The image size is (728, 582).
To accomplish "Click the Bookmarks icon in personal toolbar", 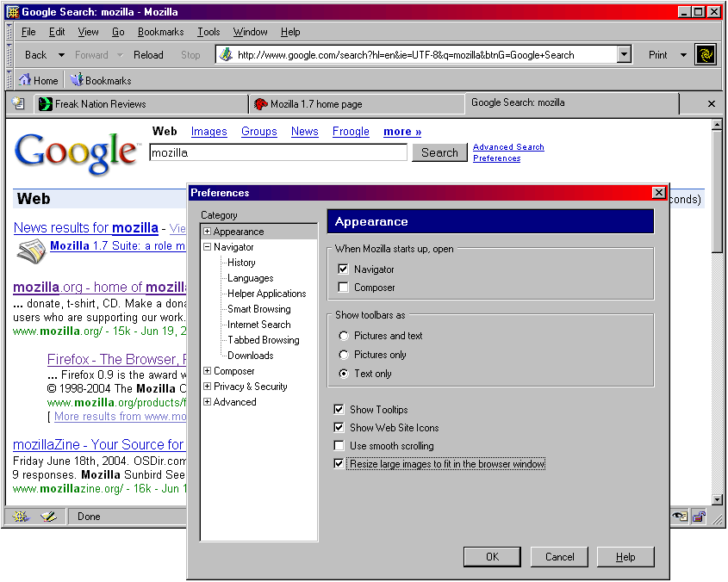I will point(77,80).
